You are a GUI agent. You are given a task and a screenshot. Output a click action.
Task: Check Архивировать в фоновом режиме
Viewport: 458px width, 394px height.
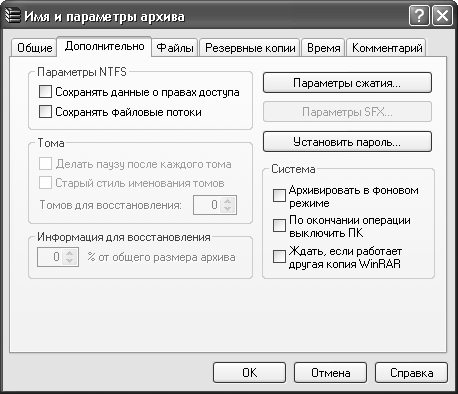pyautogui.click(x=279, y=196)
